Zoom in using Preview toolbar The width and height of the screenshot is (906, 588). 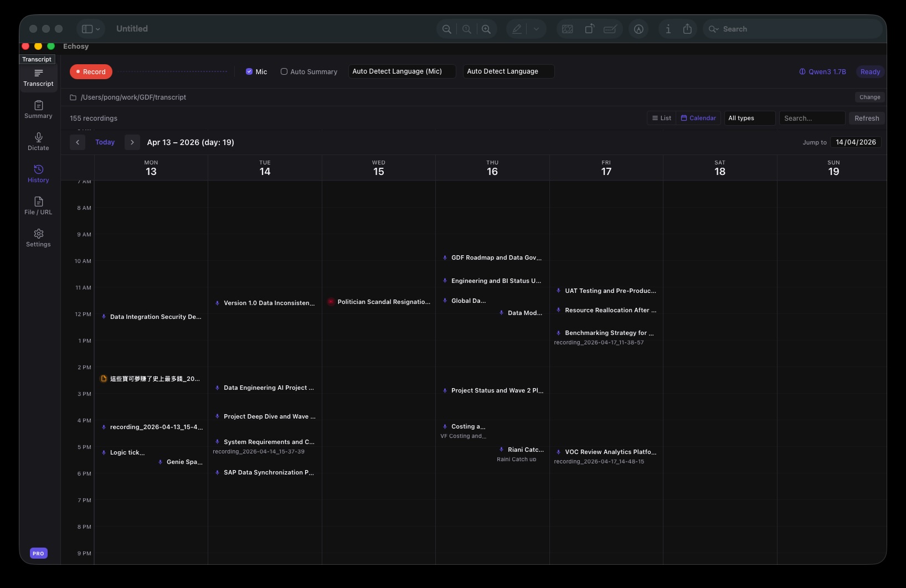486,29
